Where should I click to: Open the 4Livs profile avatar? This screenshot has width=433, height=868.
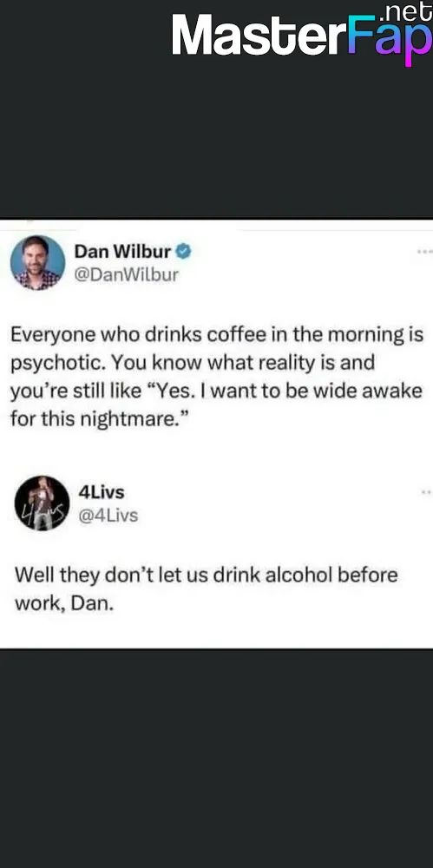point(42,503)
